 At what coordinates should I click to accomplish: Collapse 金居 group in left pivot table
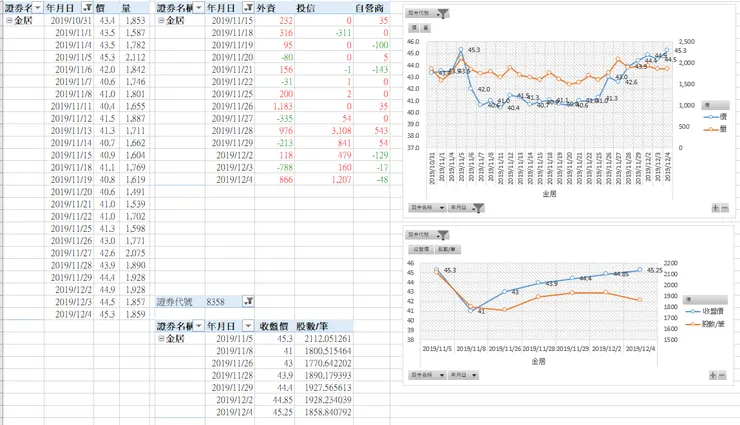[x=9, y=20]
